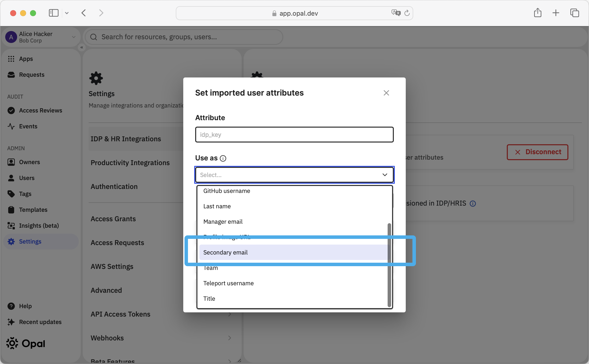This screenshot has height=364, width=589.
Task: Expand the Alice Hacker organization switcher
Action: pos(74,37)
